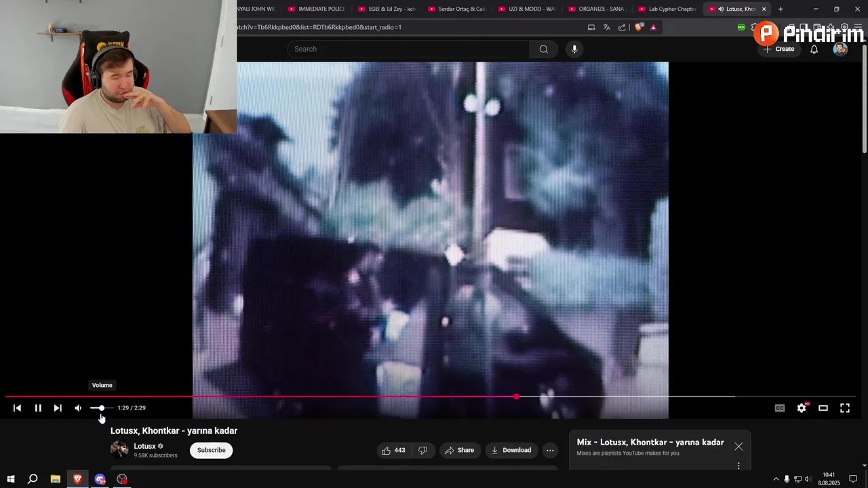Open the system tray microphone icon
The width and height of the screenshot is (868, 488).
click(787, 479)
